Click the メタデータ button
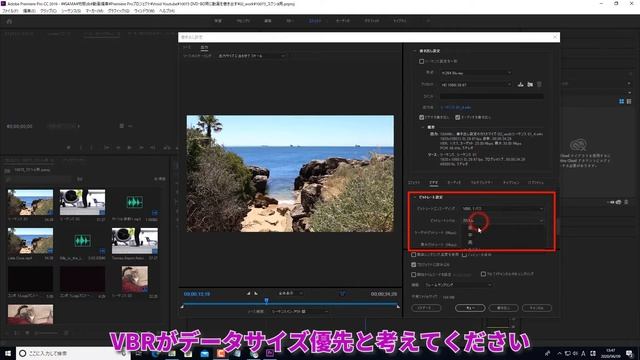 426,308
